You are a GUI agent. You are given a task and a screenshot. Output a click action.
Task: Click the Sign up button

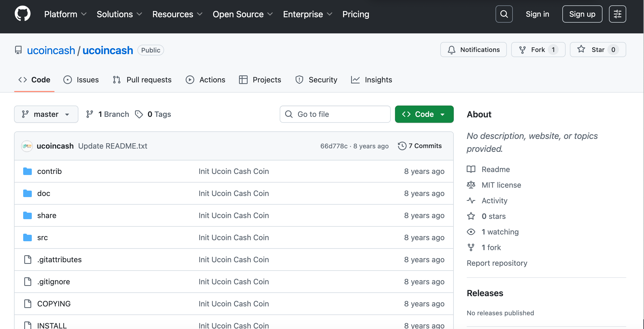(x=582, y=14)
